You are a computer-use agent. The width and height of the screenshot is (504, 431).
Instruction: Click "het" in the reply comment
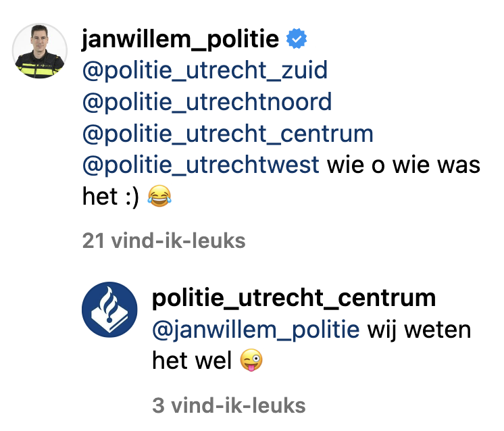(x=170, y=361)
